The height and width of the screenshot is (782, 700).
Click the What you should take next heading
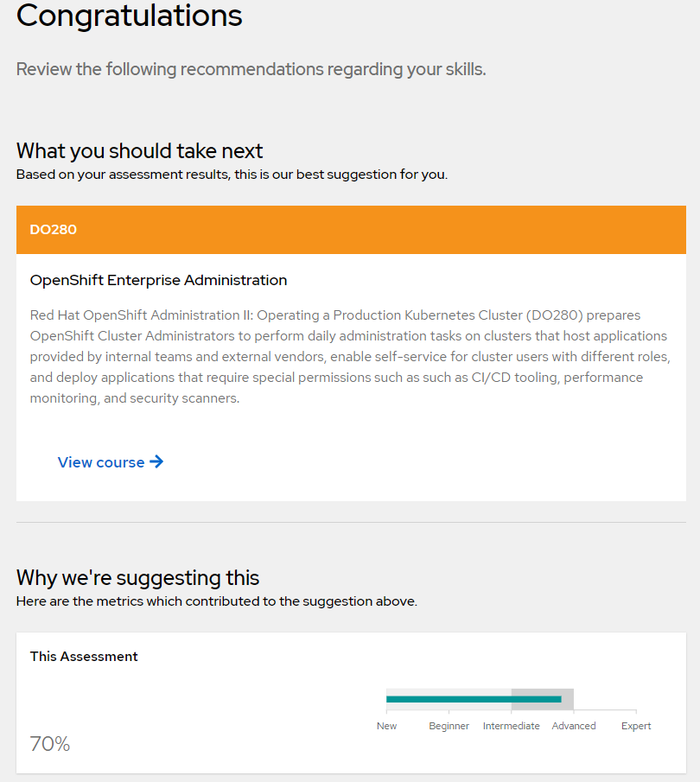[139, 151]
